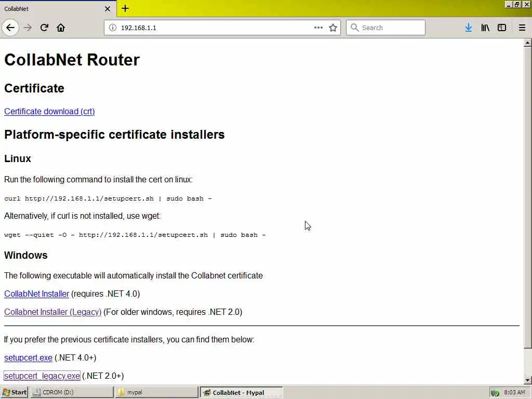
Task: Close the CollabNet tab
Action: point(108,9)
